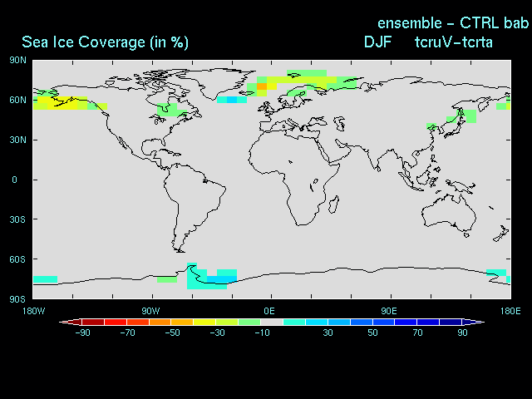Click the -90 colorbar value label
This screenshot has height=399, width=532.
tap(82, 332)
